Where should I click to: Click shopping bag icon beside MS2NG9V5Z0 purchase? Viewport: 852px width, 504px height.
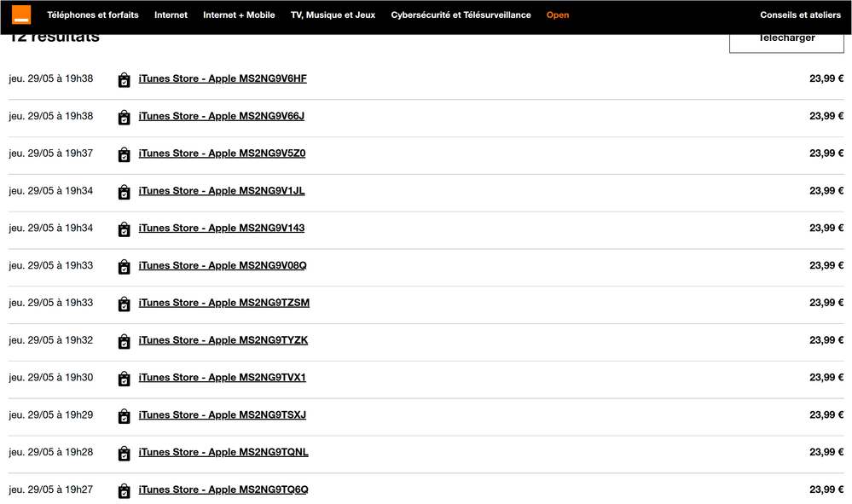(x=124, y=155)
